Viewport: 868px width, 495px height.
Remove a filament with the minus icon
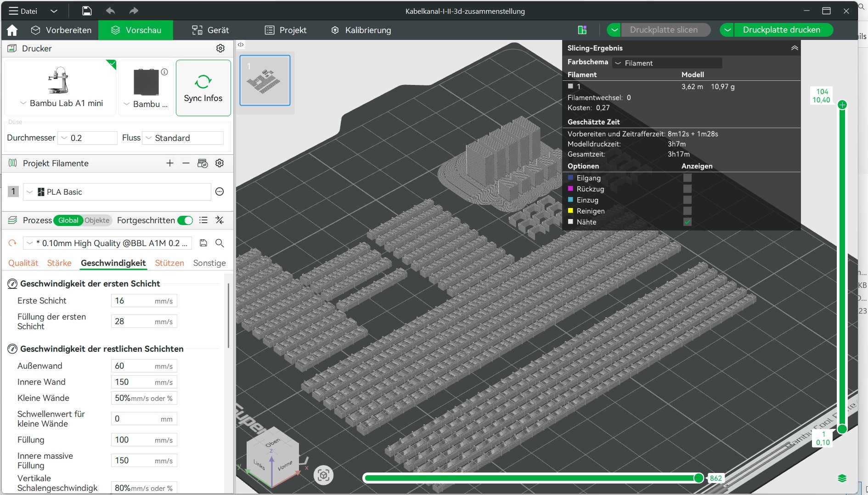click(186, 163)
